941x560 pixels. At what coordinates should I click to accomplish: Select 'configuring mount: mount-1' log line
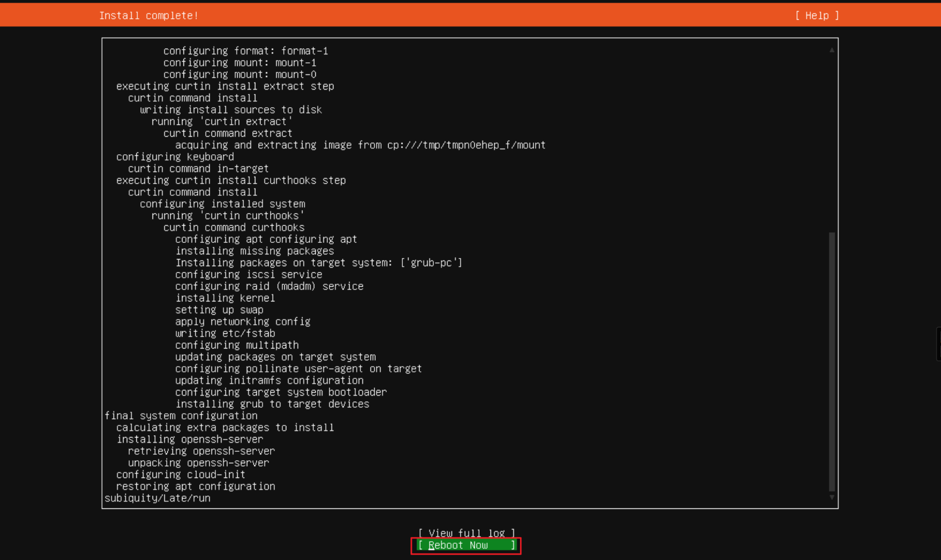(240, 62)
